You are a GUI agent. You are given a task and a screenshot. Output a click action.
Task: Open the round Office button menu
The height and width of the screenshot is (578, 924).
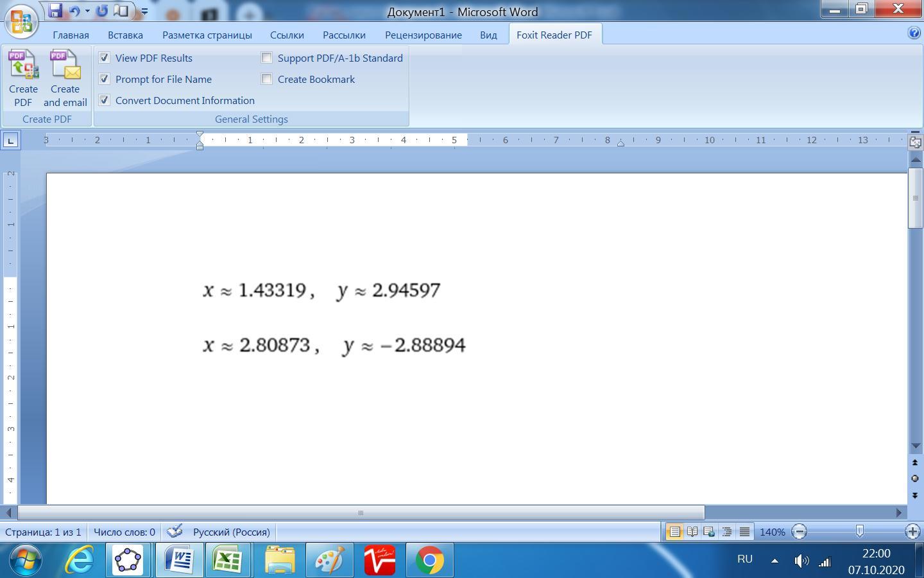point(21,21)
